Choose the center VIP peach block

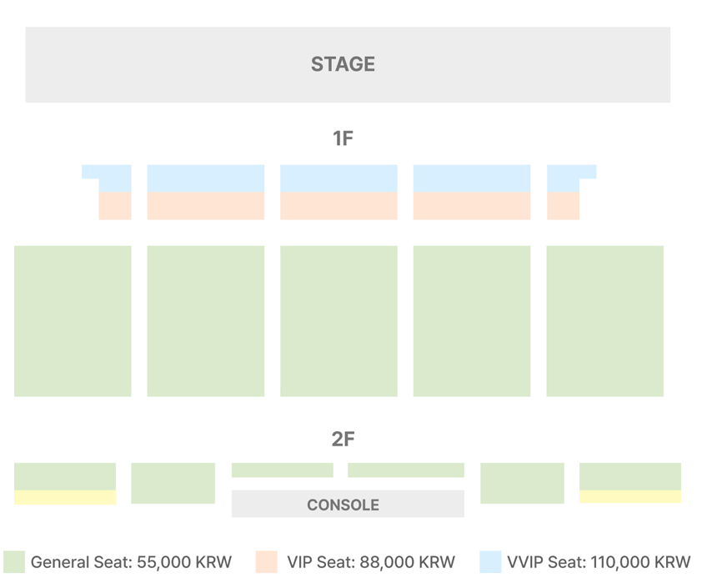tap(338, 206)
